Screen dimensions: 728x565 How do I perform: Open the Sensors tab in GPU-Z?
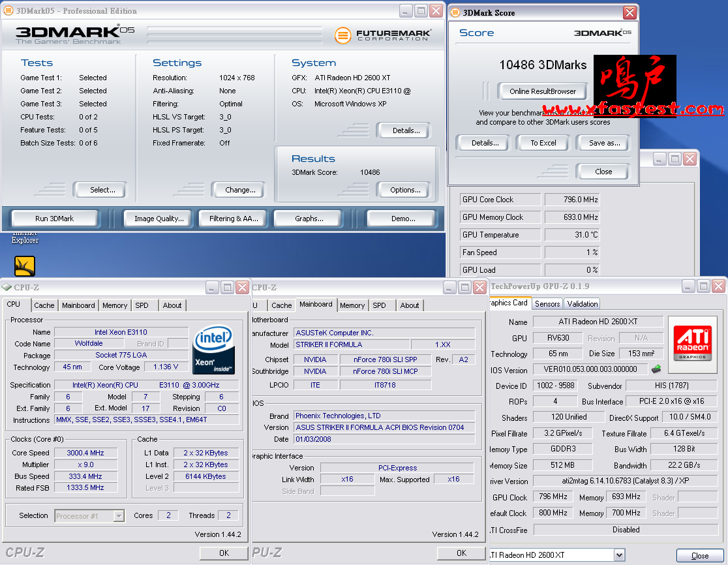[x=547, y=304]
